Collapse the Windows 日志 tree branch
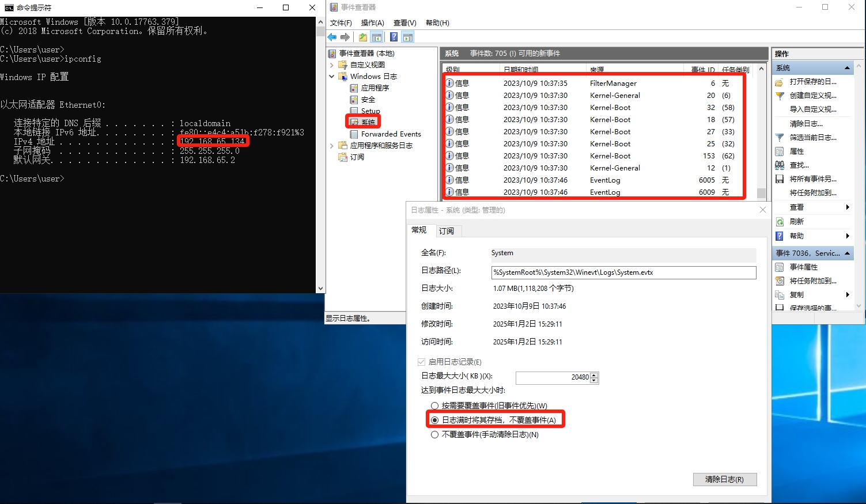The image size is (866, 504). (332, 75)
